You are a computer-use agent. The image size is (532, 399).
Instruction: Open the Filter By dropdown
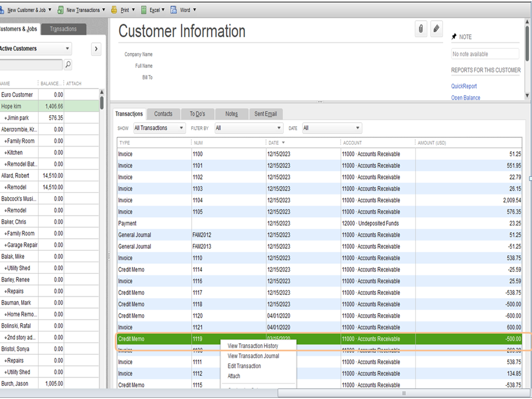coord(248,128)
